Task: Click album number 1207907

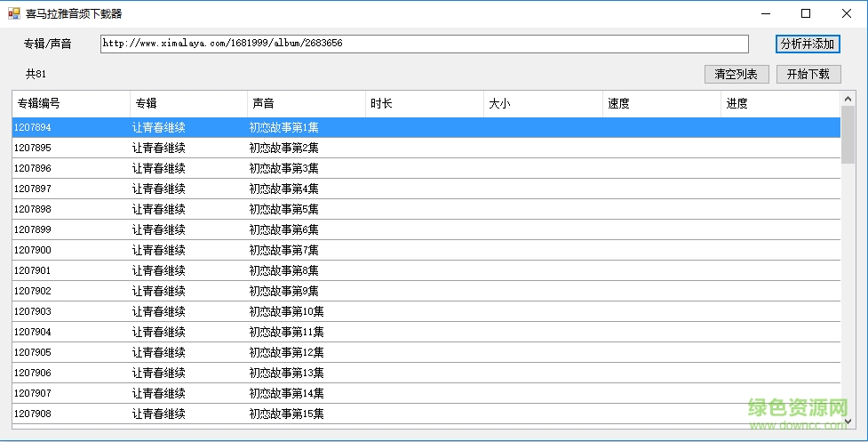Action: click(x=33, y=394)
